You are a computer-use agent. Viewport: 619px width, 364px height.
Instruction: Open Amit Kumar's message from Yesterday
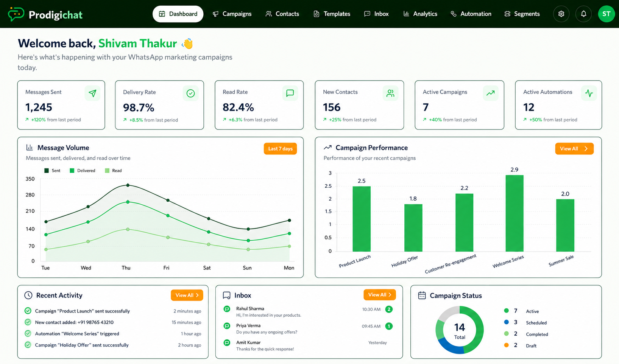coord(309,345)
